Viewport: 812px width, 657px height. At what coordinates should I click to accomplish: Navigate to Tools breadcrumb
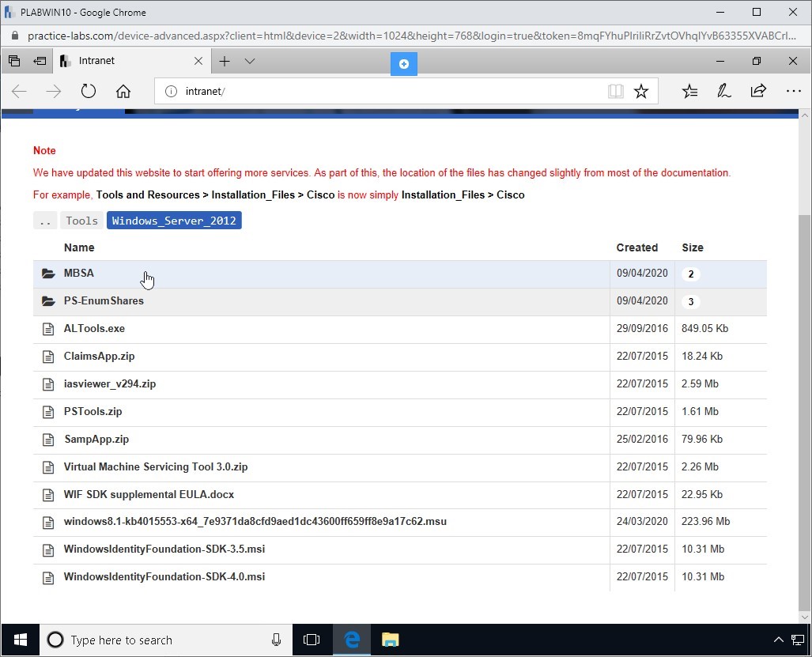tap(81, 221)
